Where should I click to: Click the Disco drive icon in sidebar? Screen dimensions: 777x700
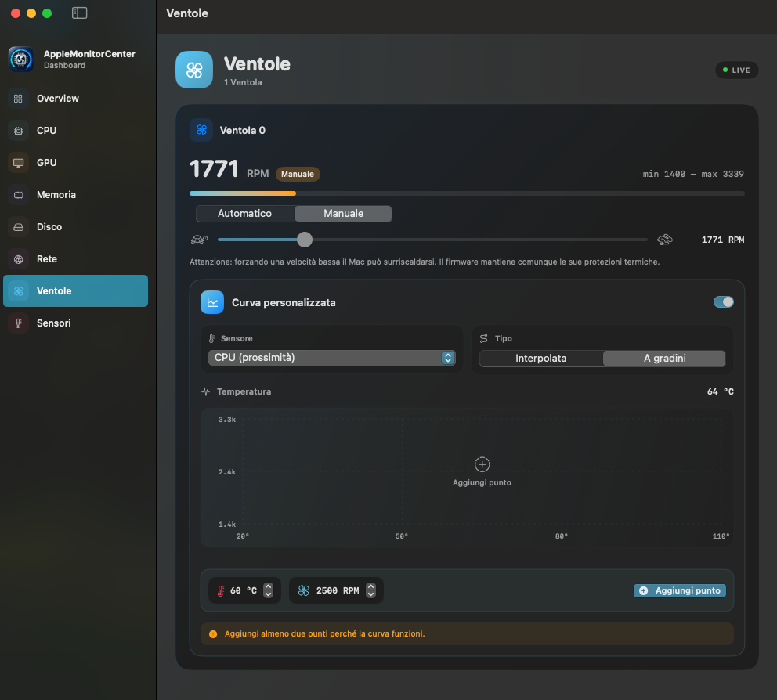tap(18, 227)
